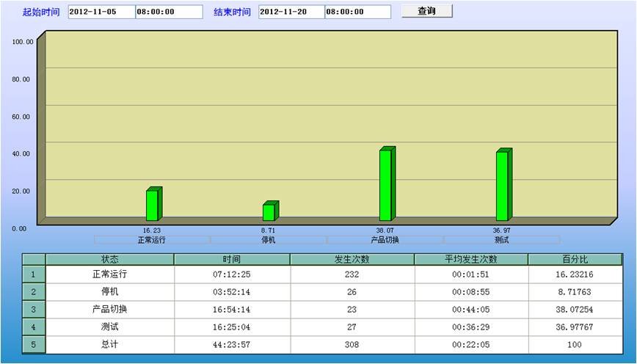Click the 查询 query button
637x364 pixels.
coord(426,11)
